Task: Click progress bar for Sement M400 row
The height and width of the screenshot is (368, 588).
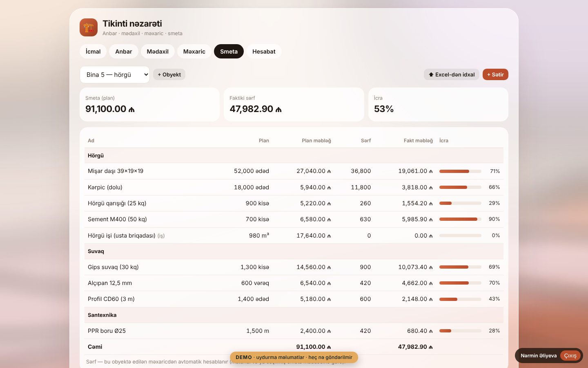Action: [x=460, y=219]
